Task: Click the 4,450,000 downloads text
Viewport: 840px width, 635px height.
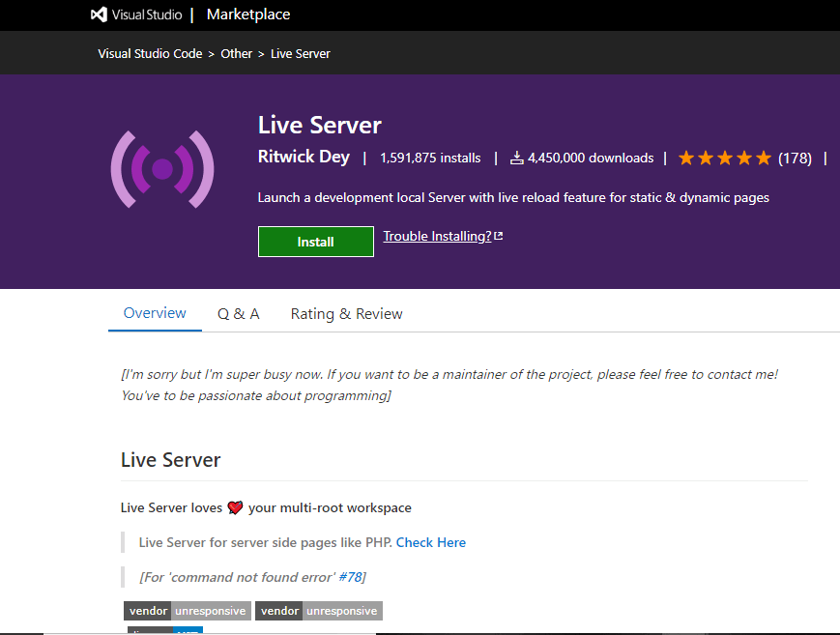Action: pyautogui.click(x=591, y=159)
